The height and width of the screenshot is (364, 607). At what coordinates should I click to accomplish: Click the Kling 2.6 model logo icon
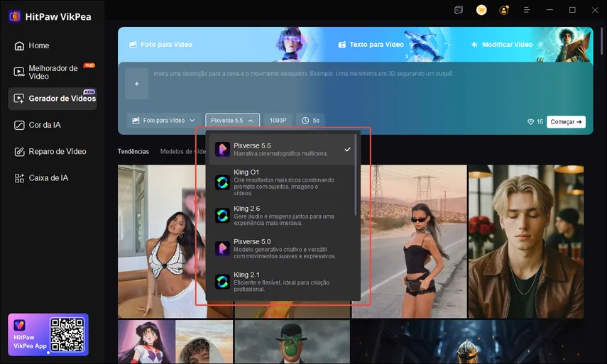[x=222, y=216]
